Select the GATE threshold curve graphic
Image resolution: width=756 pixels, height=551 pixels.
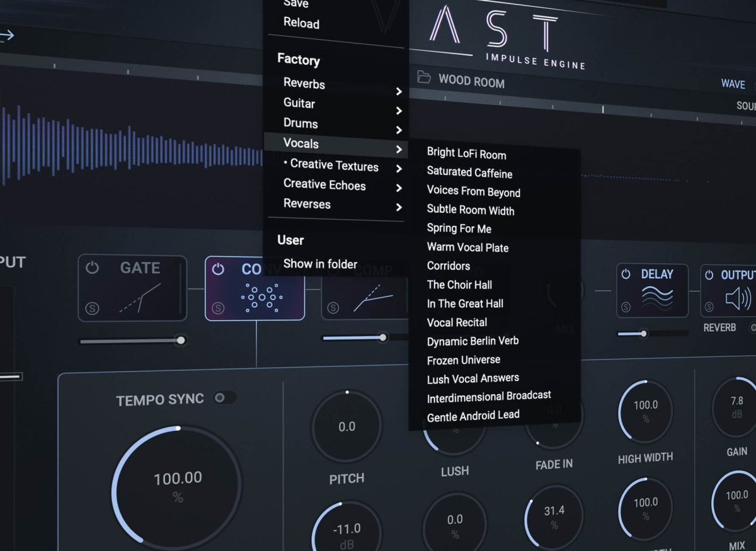[x=140, y=298]
